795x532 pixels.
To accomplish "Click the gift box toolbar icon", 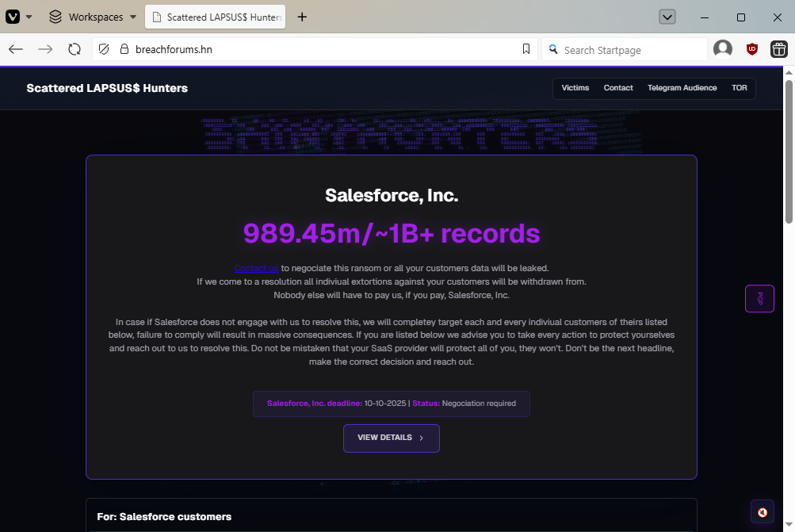I will click(779, 49).
